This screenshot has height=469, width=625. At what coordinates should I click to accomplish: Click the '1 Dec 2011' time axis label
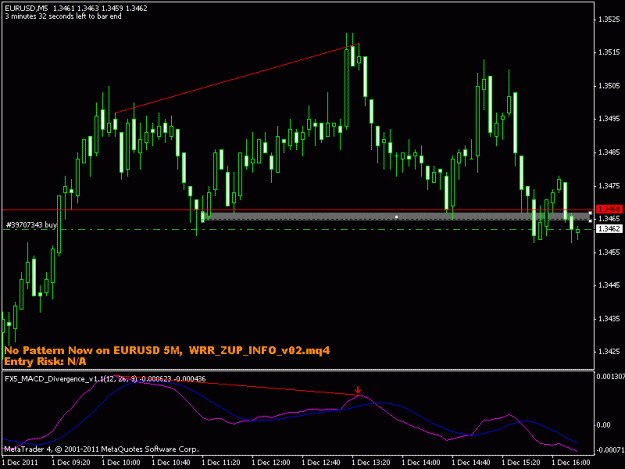20,462
